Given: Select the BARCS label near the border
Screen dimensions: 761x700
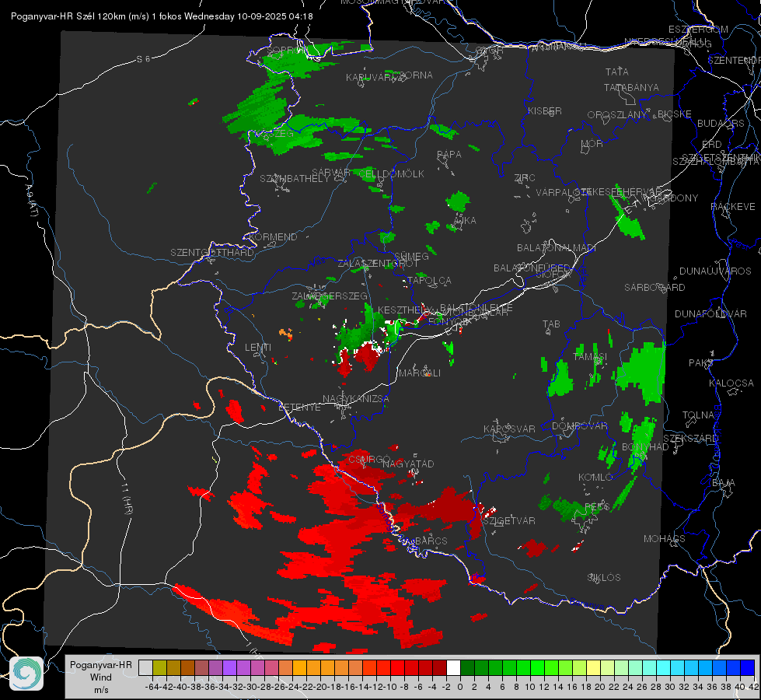Looking at the screenshot, I should click(x=431, y=541).
